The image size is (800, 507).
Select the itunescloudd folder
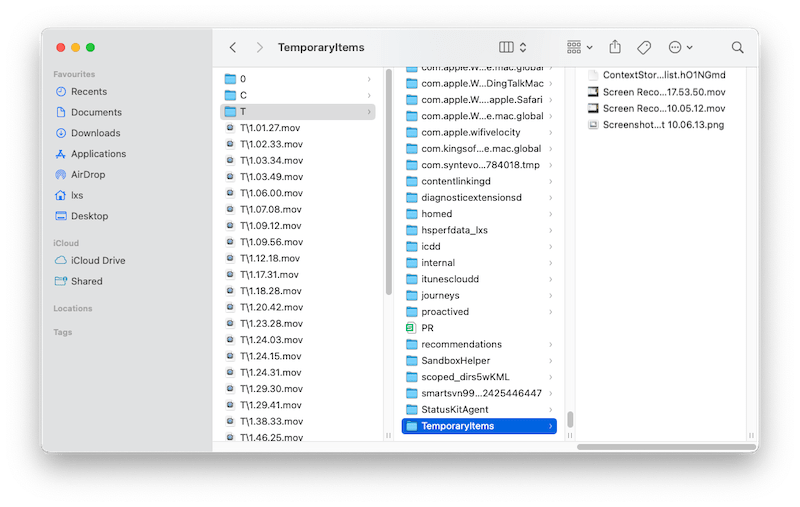[x=479, y=280]
